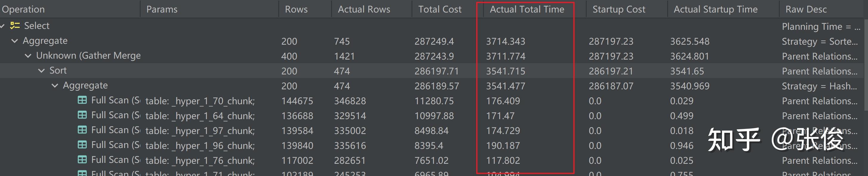Click actual total time value 3541.477
This screenshot has width=868, height=176.
[505, 86]
